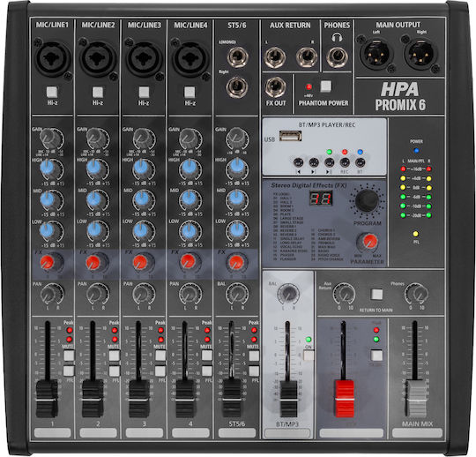Hit the REC button on the MP3 player
Viewport: 476px width, 457px height.
345,163
